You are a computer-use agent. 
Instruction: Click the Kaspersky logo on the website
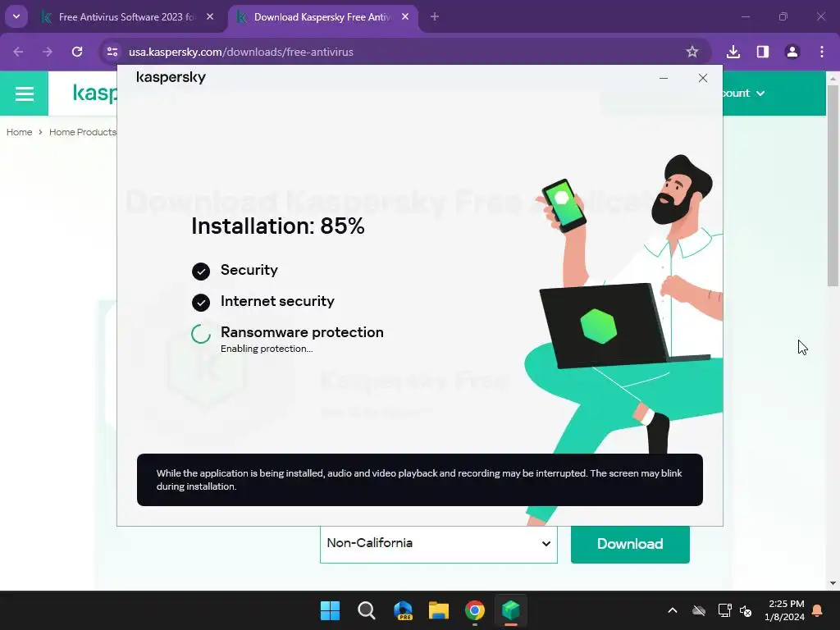coord(95,94)
